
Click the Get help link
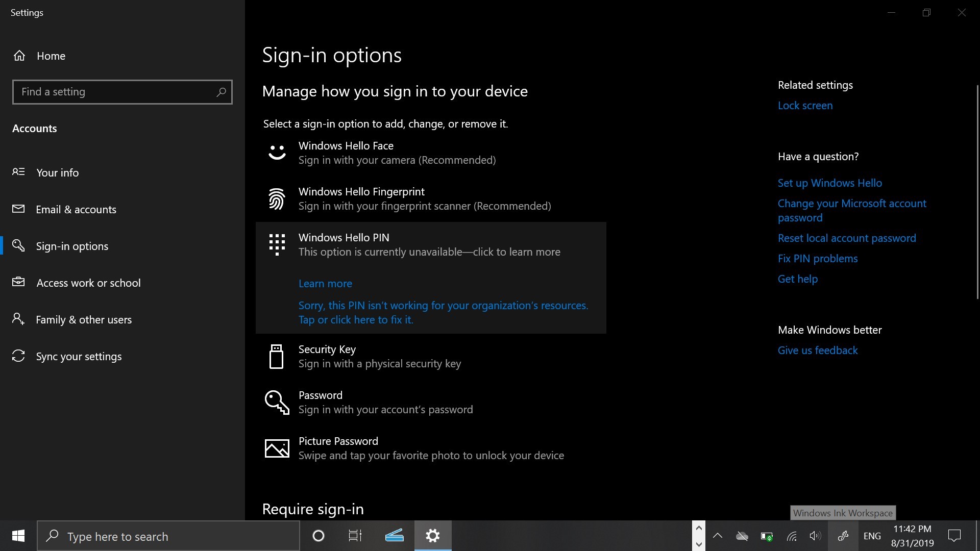[x=797, y=279]
